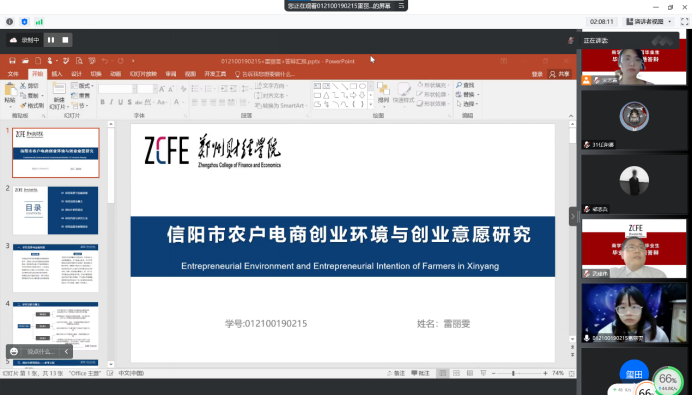Open the 插入 ribbon tab
The width and height of the screenshot is (693, 395).
point(57,74)
